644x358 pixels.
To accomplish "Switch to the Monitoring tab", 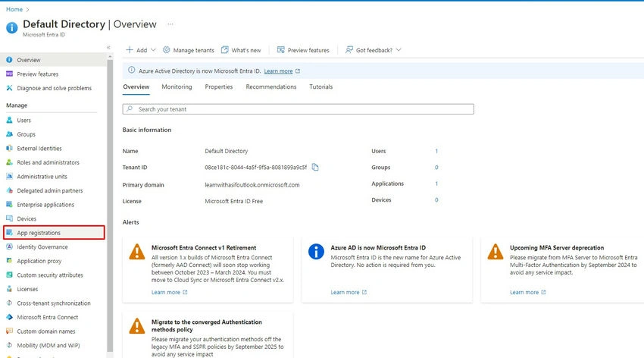I will coord(177,86).
